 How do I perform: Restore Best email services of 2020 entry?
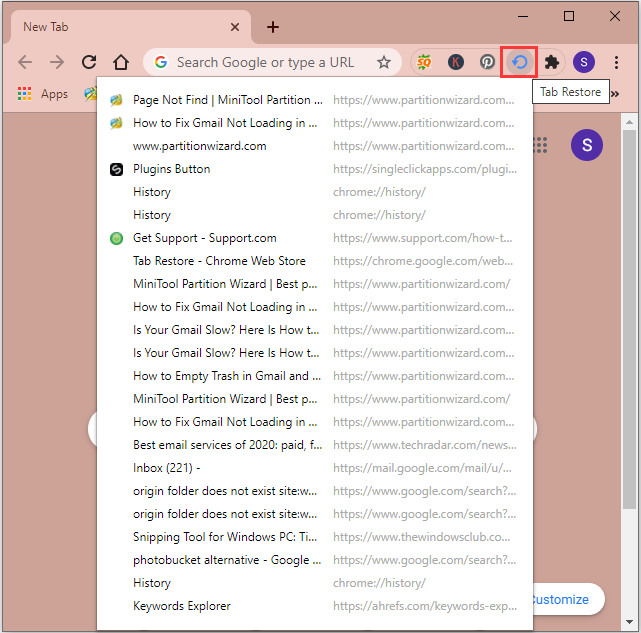click(314, 445)
